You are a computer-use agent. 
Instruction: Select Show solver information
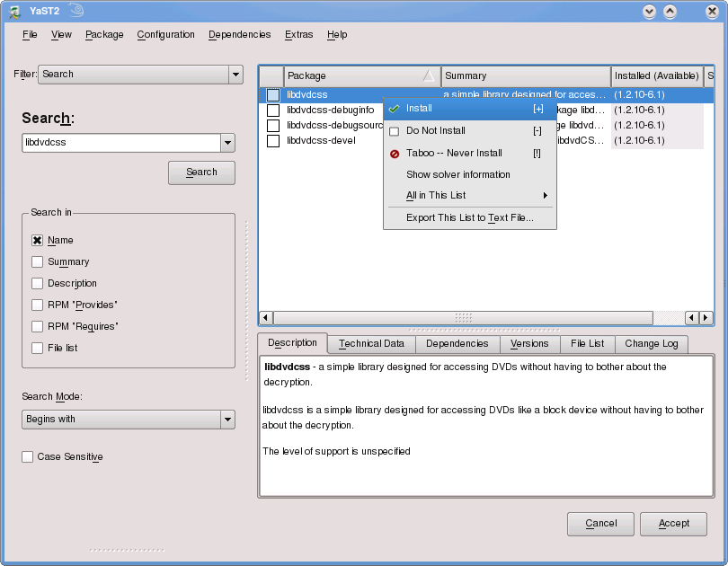[x=470, y=174]
